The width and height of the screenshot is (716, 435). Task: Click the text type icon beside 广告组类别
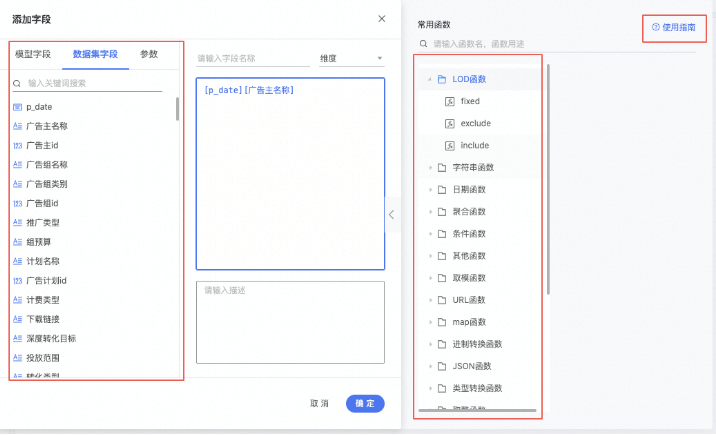point(17,184)
